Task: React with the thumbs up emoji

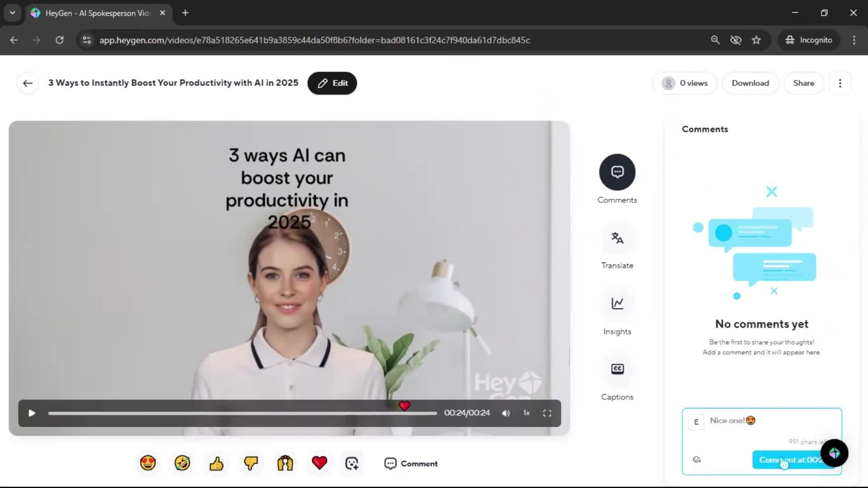Action: (217, 463)
